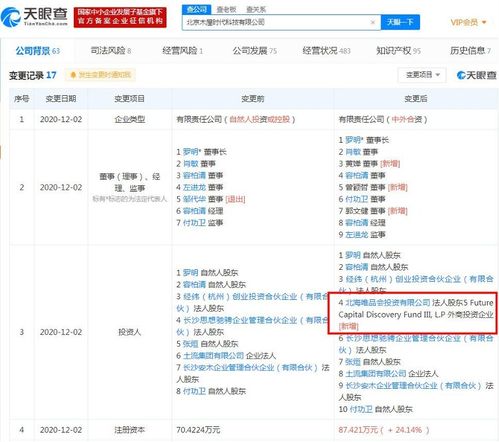
Task: Open 罗明 董事长 link in after column
Action: 353,140
